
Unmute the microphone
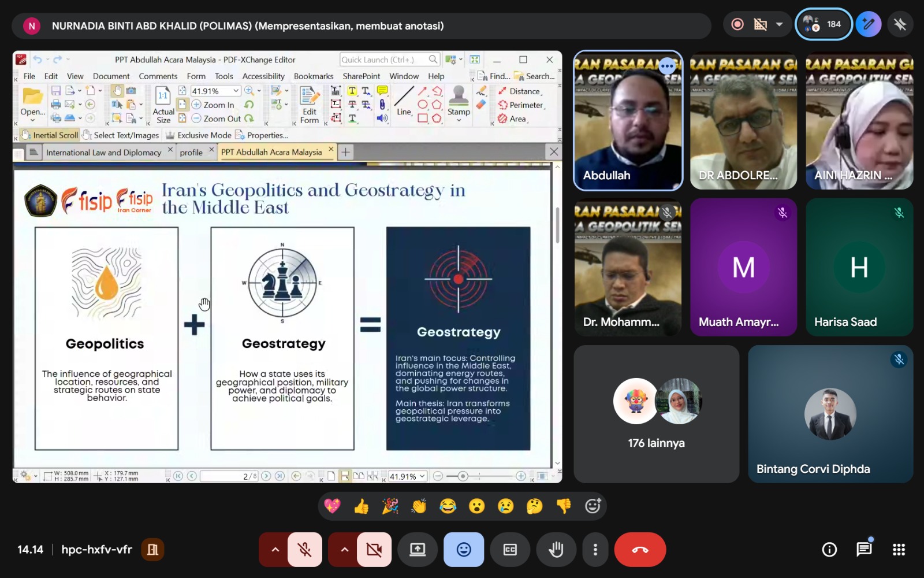pyautogui.click(x=305, y=550)
